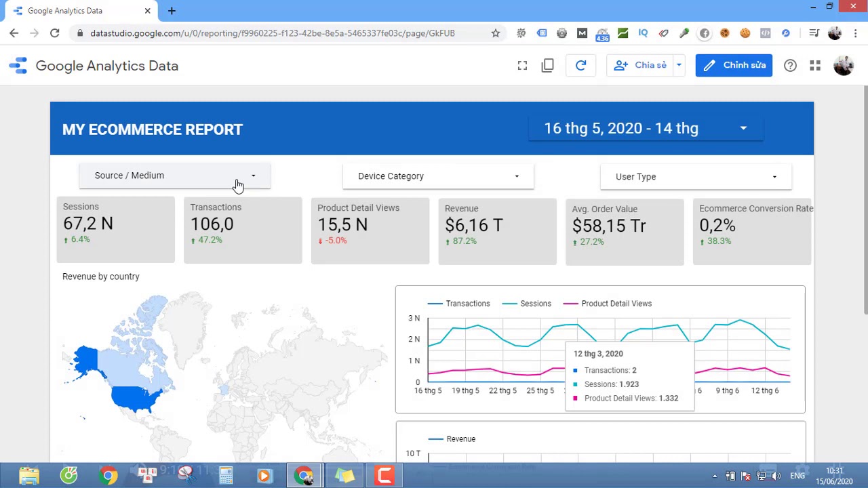868x488 pixels.
Task: Click the Chỉnh sửa edit button
Action: [x=734, y=66]
